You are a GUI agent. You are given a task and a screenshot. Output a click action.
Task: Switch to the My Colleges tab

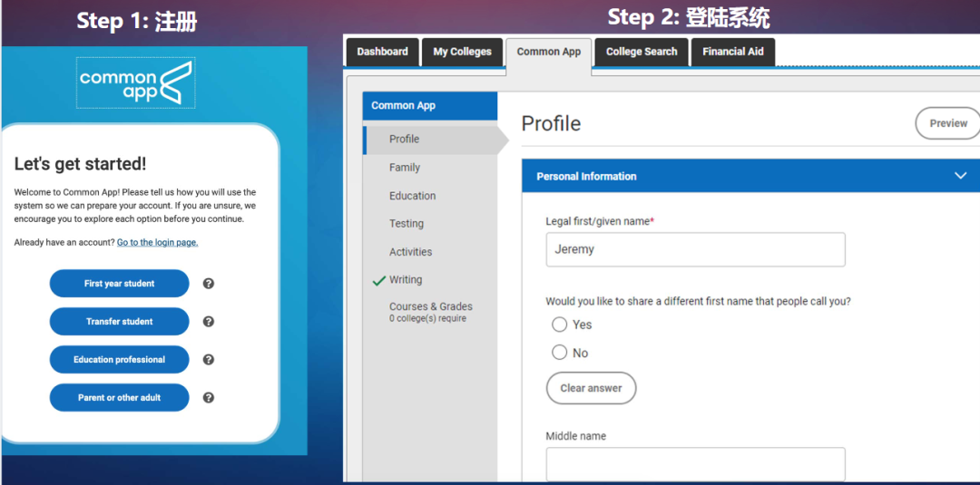(x=462, y=52)
